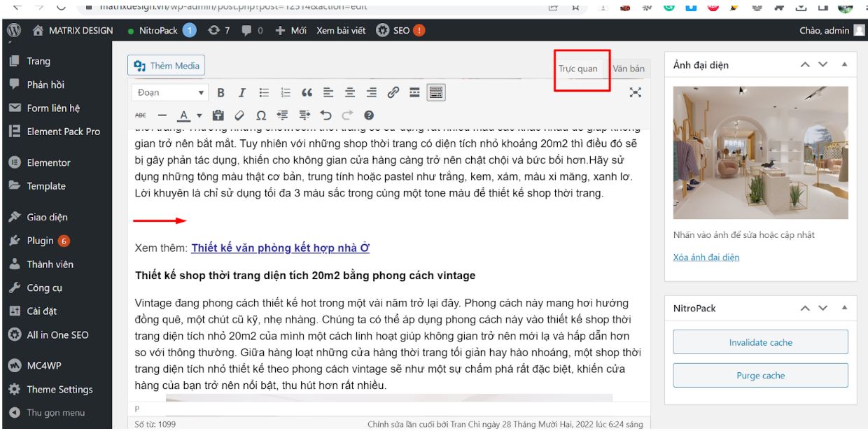This screenshot has width=868, height=431.
Task: Toggle the toolbar kitchen sink button
Action: pos(435,92)
